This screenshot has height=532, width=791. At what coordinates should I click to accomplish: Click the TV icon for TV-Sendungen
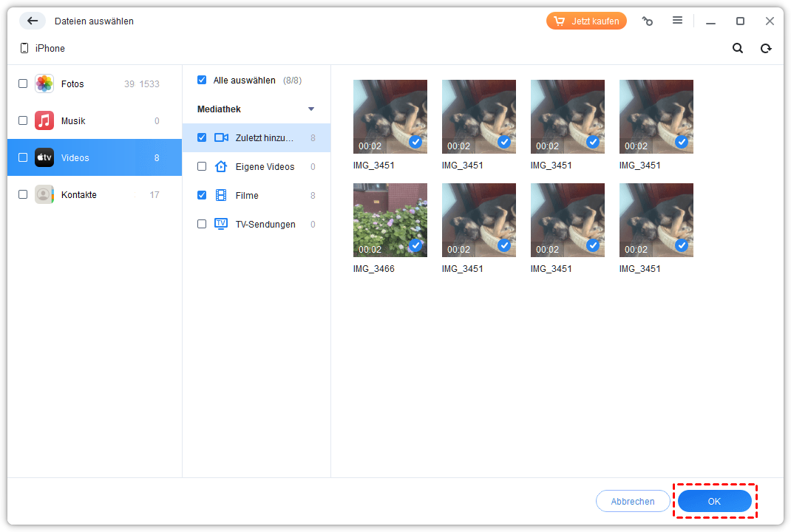pos(221,224)
